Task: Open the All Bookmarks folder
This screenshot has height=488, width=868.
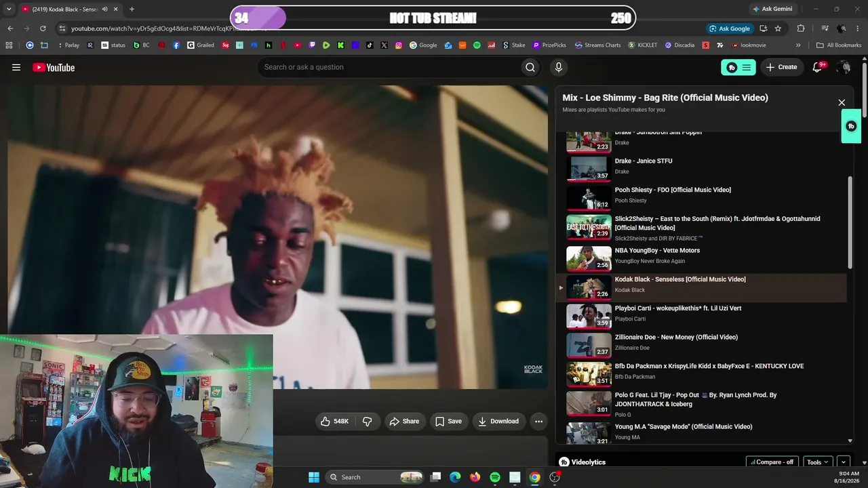Action: 839,45
